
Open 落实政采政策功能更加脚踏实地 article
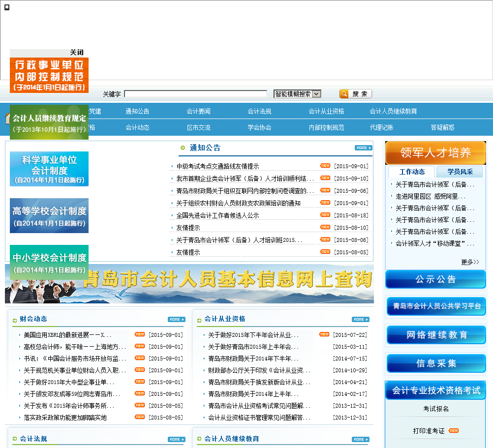pos(65,418)
